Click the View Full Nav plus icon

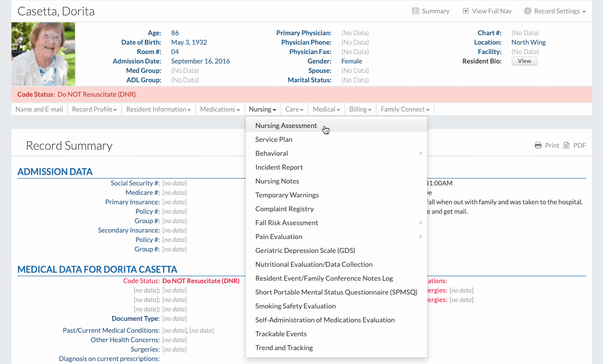pos(466,11)
